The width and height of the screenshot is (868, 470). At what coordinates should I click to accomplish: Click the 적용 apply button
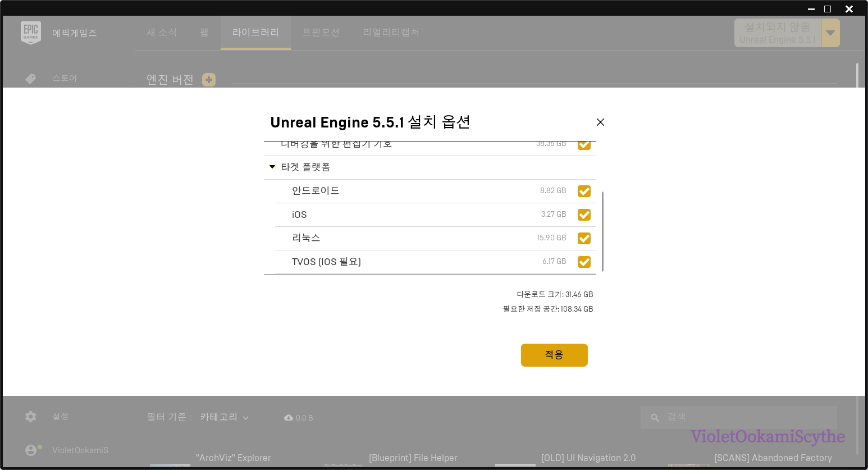point(554,355)
